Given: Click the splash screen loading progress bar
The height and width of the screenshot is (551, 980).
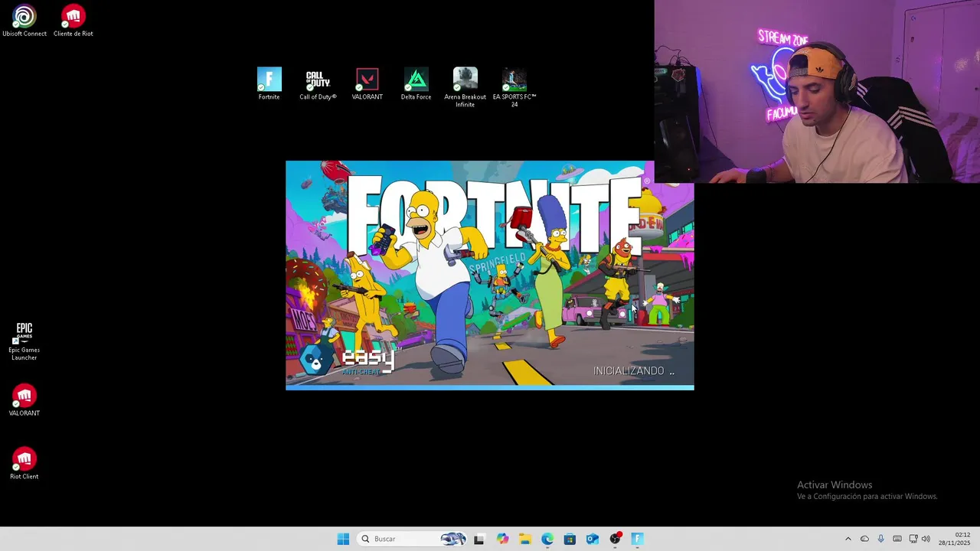Looking at the screenshot, I should (x=490, y=387).
